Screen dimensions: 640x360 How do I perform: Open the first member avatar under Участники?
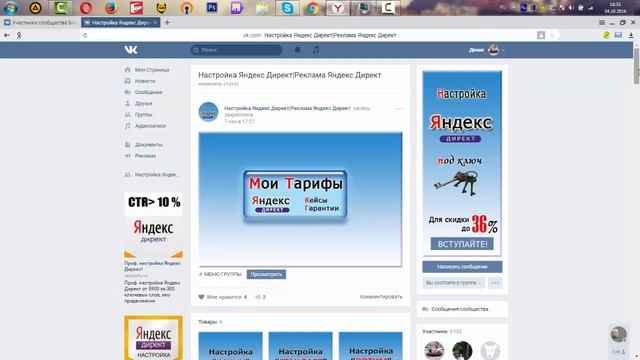point(434,351)
